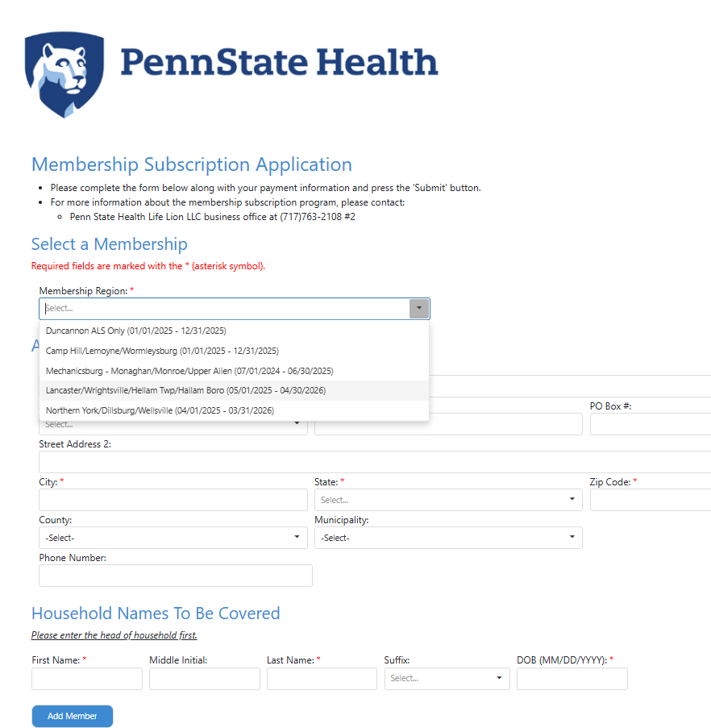The height and width of the screenshot is (728, 711).
Task: Click the City input field
Action: click(173, 500)
